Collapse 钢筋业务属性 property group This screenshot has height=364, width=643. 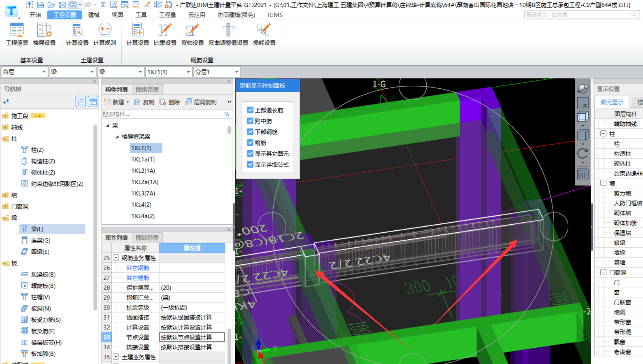pyautogui.click(x=116, y=258)
